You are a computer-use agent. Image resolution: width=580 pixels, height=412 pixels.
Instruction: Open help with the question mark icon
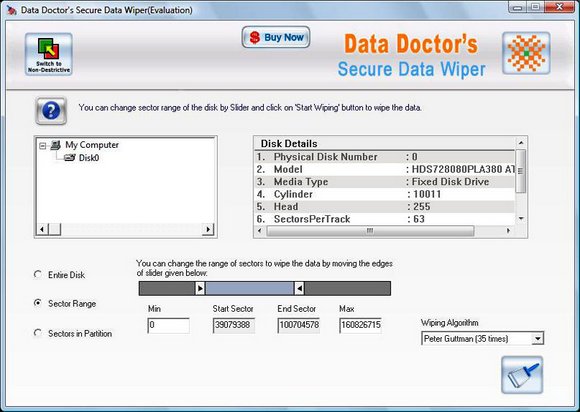pyautogui.click(x=51, y=111)
